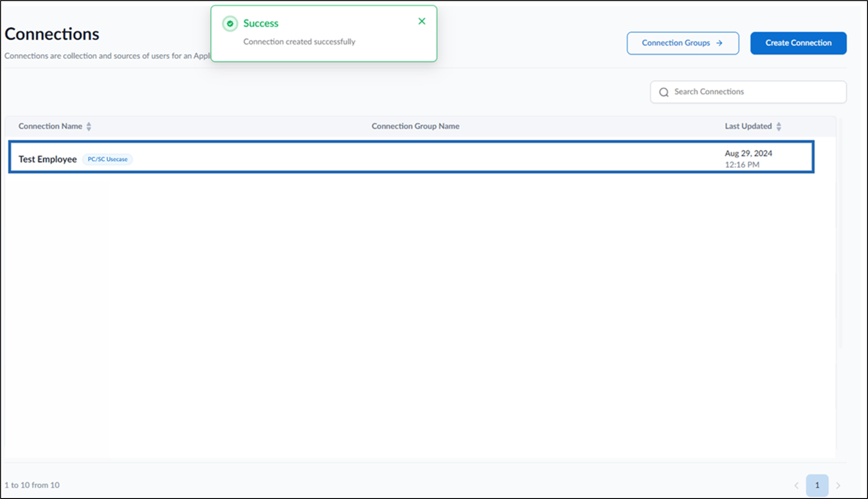The width and height of the screenshot is (868, 499).
Task: Select page 1 in pagination
Action: [x=817, y=485]
